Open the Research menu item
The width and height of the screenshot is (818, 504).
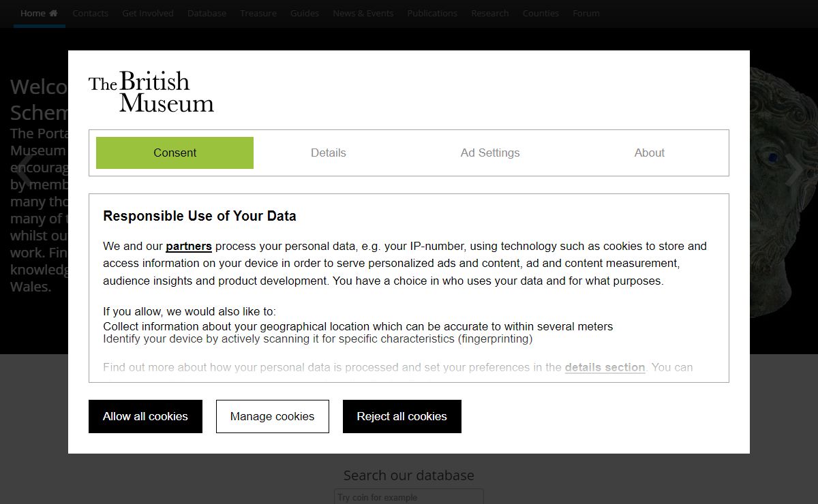[x=490, y=13]
